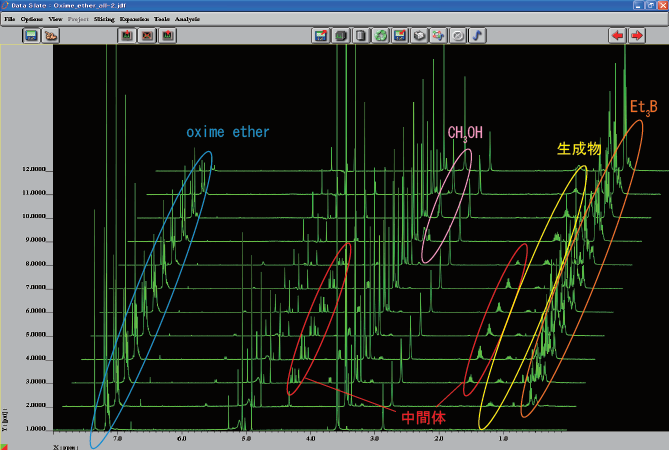Click the 1.0000 Y-axis label

[x=35, y=429]
